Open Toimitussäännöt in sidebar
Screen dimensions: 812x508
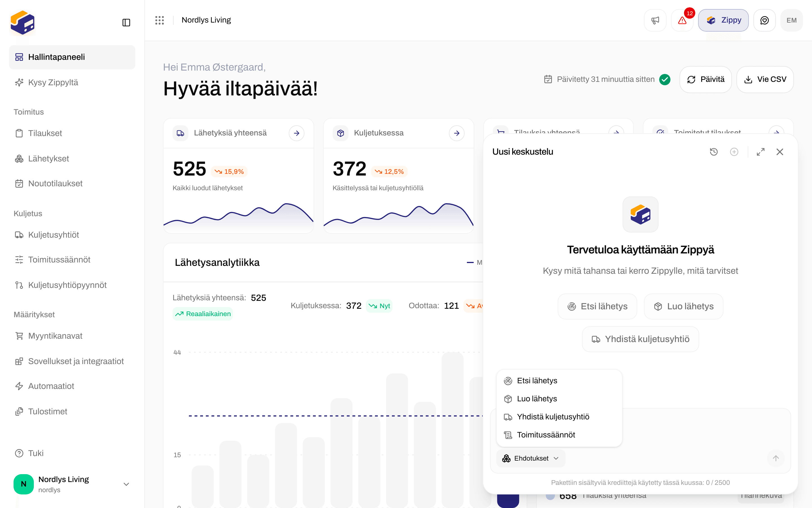point(72,260)
